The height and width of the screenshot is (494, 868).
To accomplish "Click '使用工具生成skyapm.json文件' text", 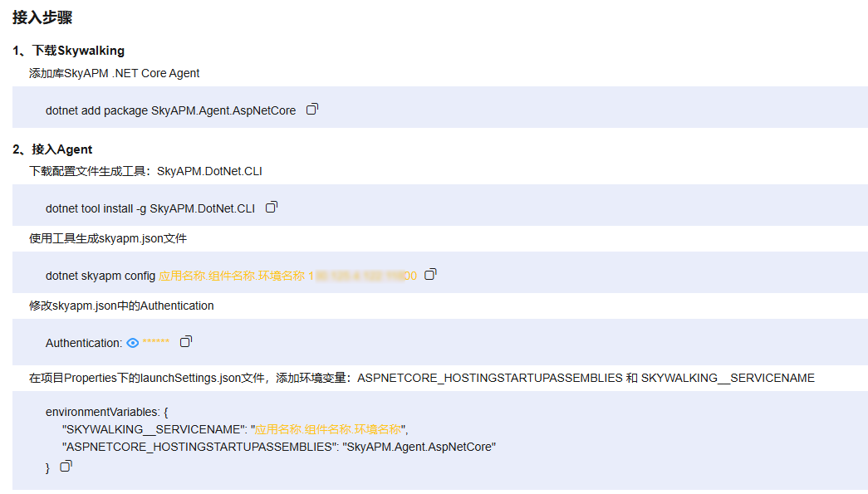I will coord(108,238).
